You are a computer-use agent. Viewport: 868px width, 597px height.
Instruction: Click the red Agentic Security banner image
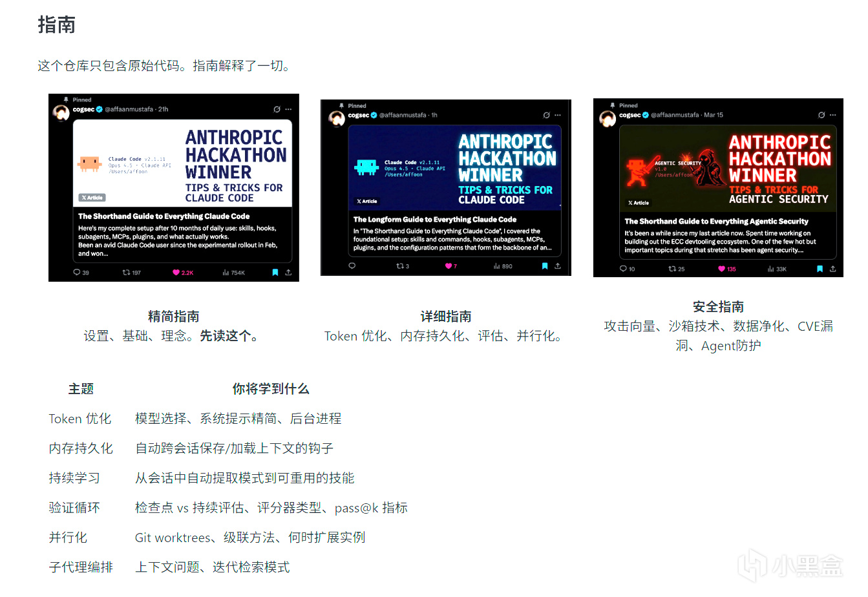[x=728, y=169]
